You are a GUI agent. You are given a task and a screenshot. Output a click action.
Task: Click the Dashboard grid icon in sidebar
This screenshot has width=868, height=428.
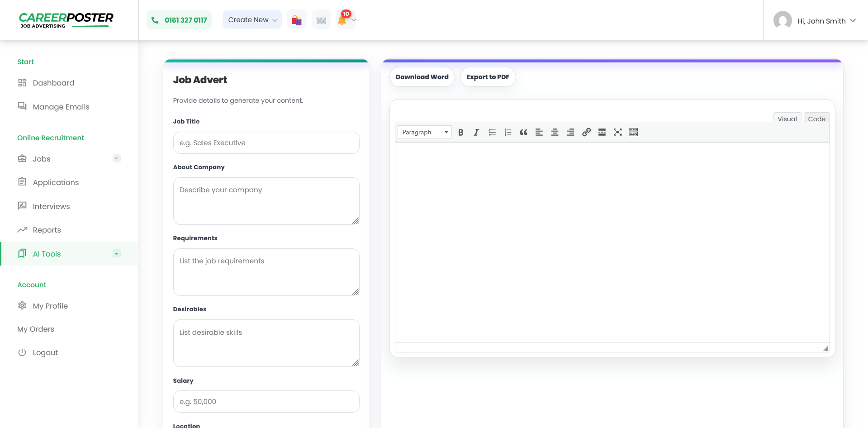[x=22, y=83]
